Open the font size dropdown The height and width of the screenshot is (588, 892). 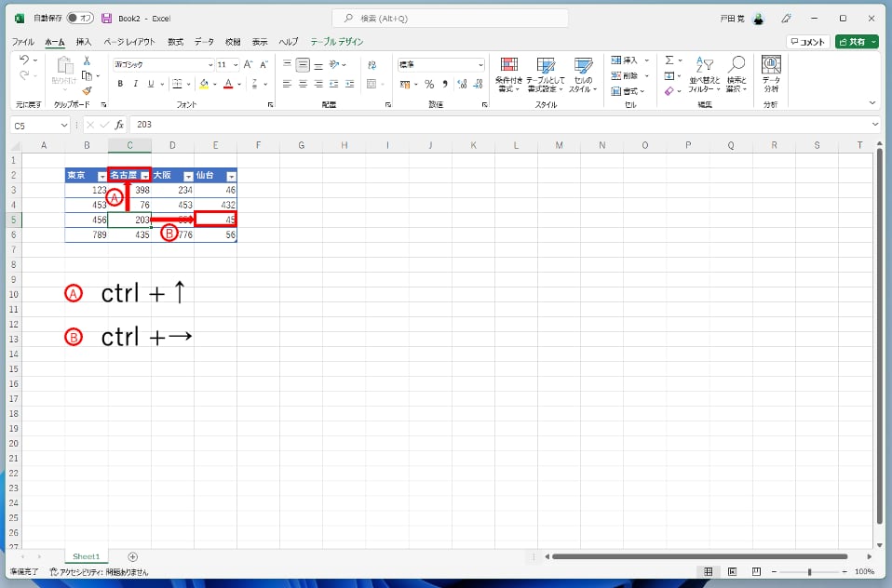point(236,65)
